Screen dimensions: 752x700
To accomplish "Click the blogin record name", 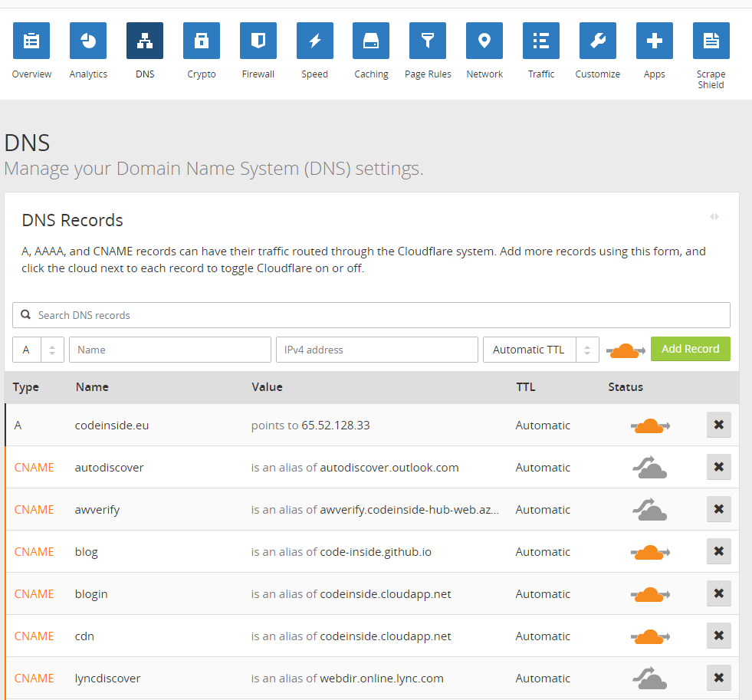I will [x=91, y=594].
